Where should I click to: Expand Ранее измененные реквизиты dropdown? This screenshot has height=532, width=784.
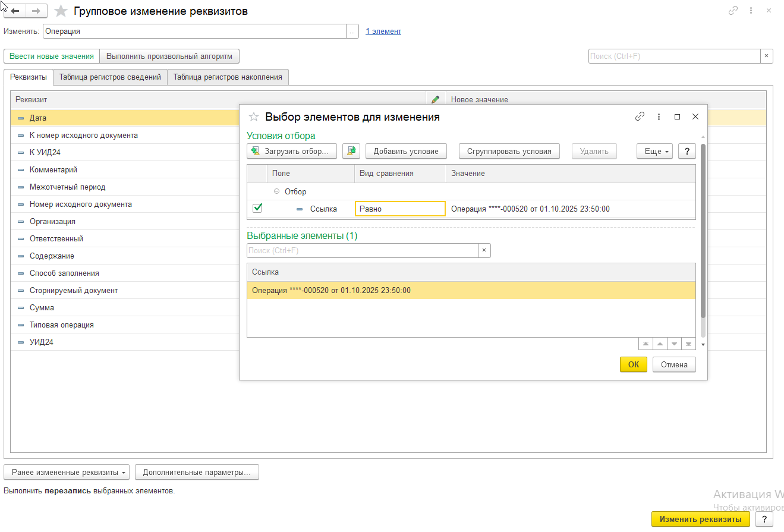66,473
